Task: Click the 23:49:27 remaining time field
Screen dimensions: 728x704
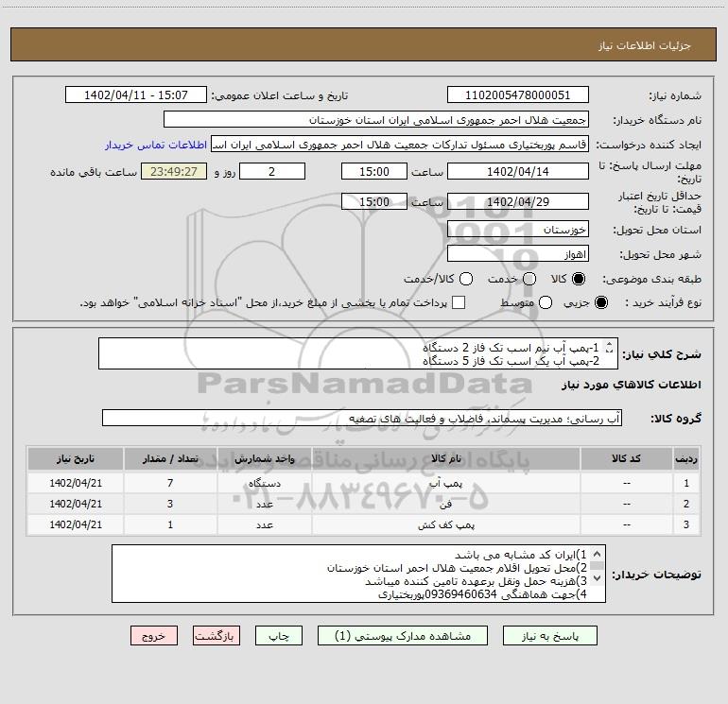Action: [174, 172]
